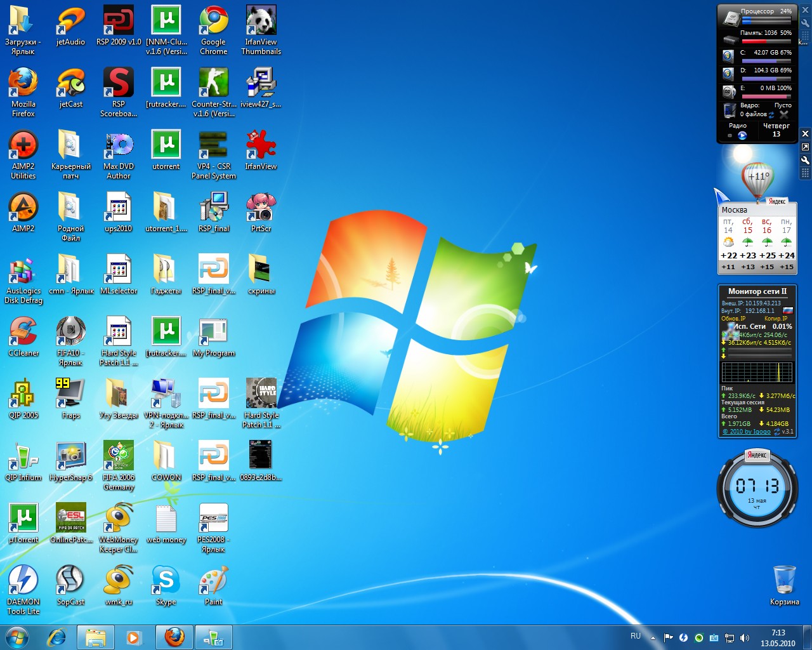Screen dimensions: 812x650
Task: Select the PrtScr desktop icon
Action: click(261, 212)
